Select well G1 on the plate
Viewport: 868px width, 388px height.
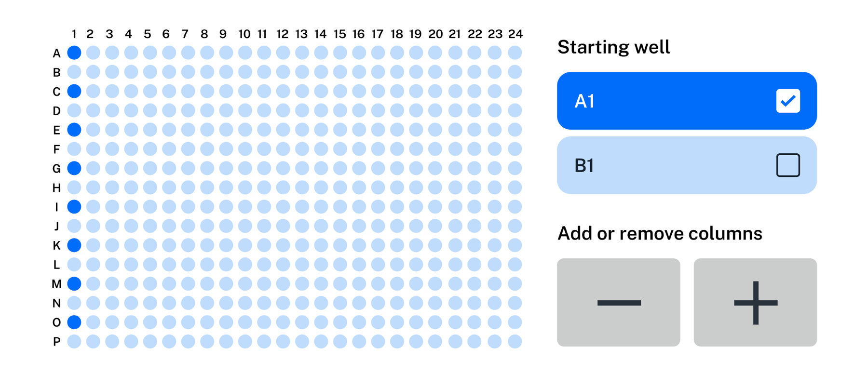(x=74, y=168)
